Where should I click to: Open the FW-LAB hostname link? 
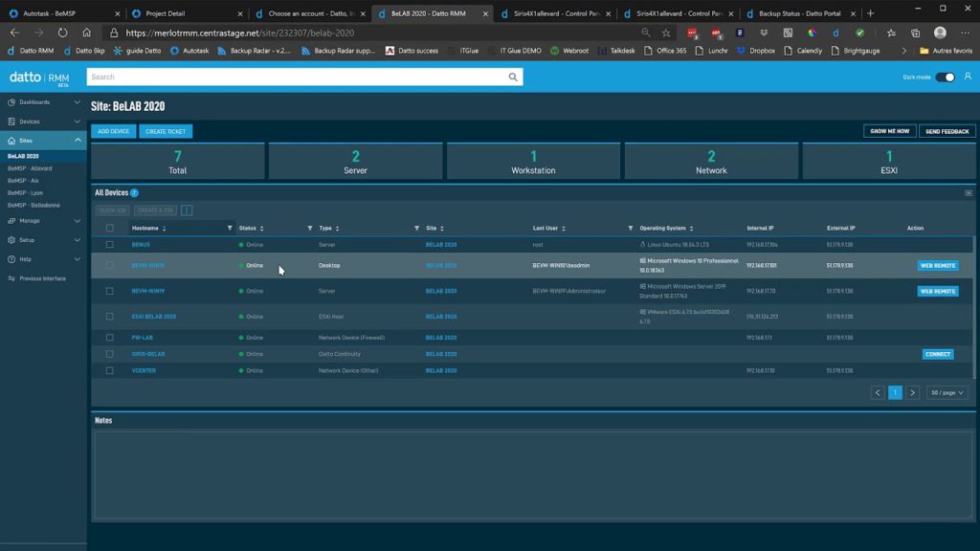pos(143,338)
